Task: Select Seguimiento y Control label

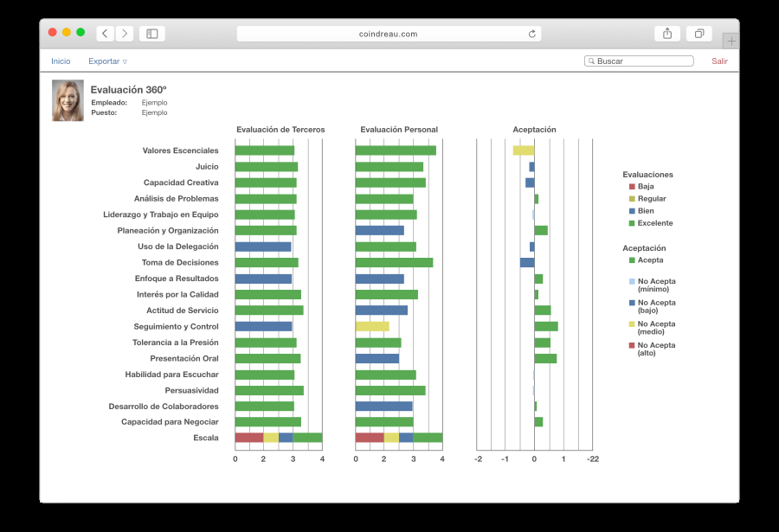Action: coord(176,326)
